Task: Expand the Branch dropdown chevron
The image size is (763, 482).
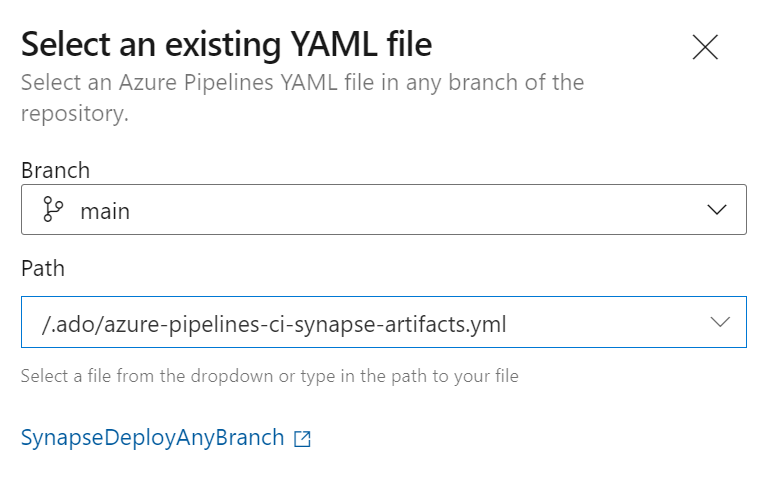Action: click(x=718, y=210)
